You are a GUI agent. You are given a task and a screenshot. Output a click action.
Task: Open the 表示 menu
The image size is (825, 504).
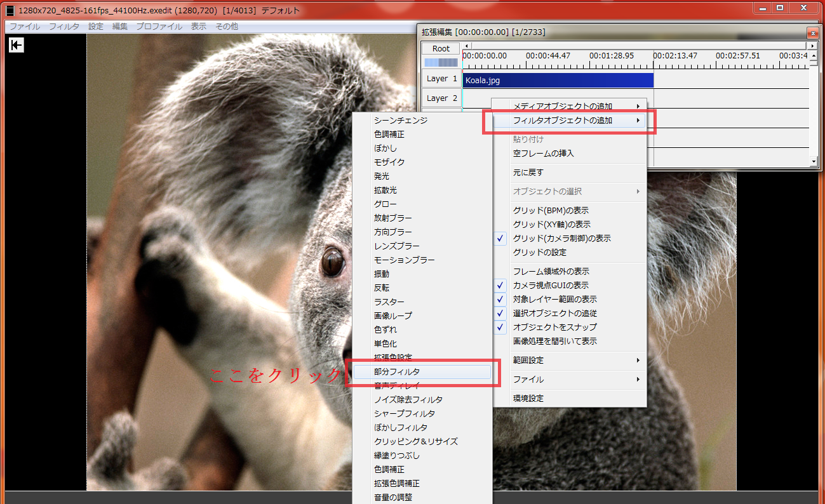coord(199,27)
